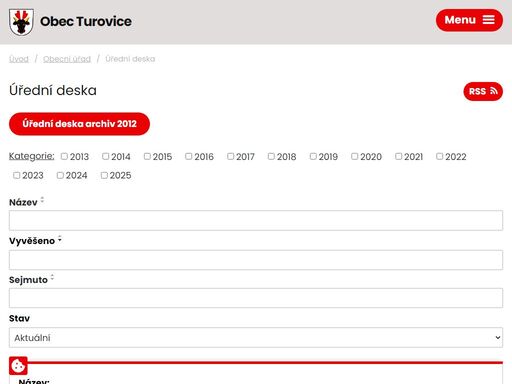512x384 pixels.
Task: Check the 2018 category checkbox
Action: (x=271, y=156)
